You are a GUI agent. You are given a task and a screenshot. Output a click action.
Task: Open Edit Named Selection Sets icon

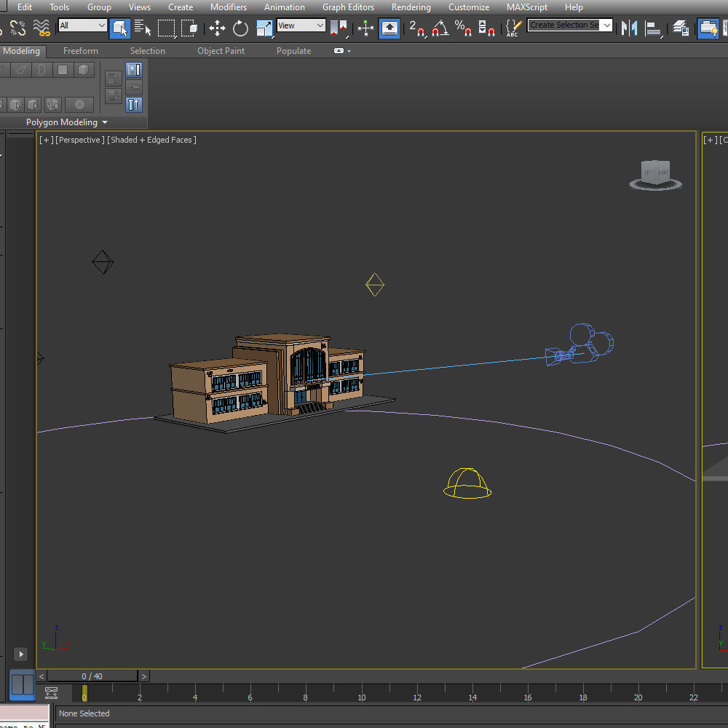(x=513, y=28)
